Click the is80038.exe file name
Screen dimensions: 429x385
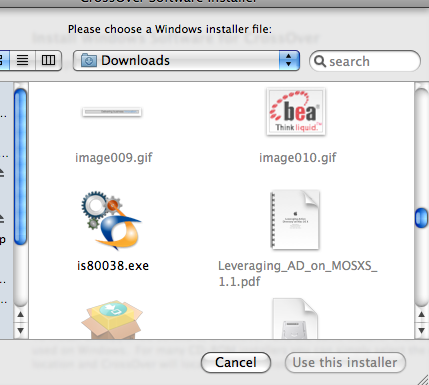[113, 266]
